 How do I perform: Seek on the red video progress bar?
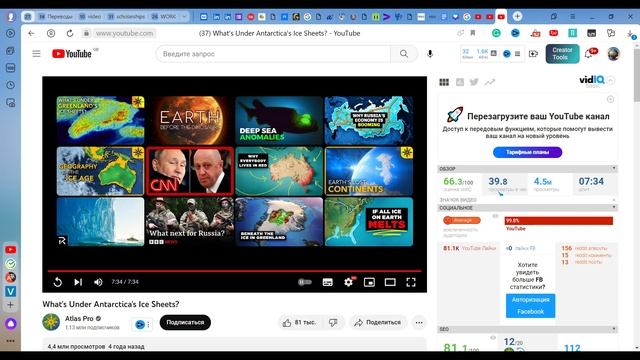tap(234, 271)
